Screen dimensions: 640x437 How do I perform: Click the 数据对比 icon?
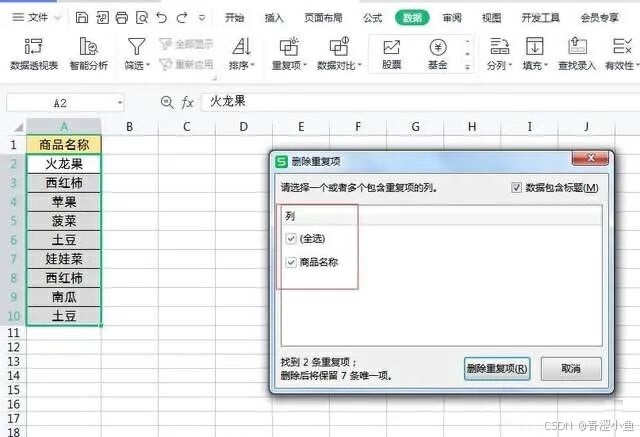(339, 47)
